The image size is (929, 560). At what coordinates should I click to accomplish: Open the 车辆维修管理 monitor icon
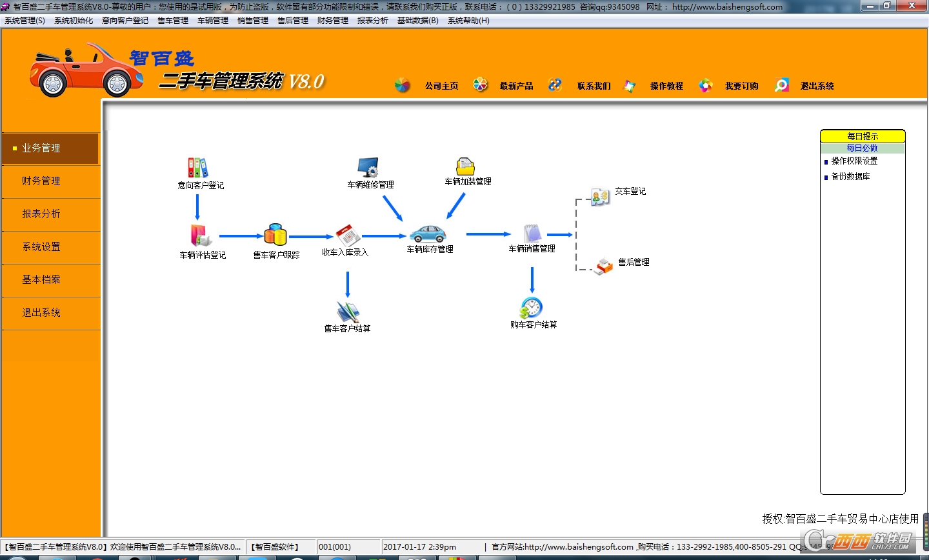[x=368, y=168]
